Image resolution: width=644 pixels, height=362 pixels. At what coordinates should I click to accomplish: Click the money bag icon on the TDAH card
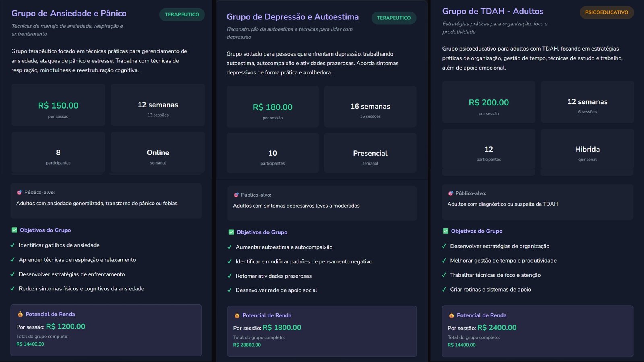click(452, 315)
